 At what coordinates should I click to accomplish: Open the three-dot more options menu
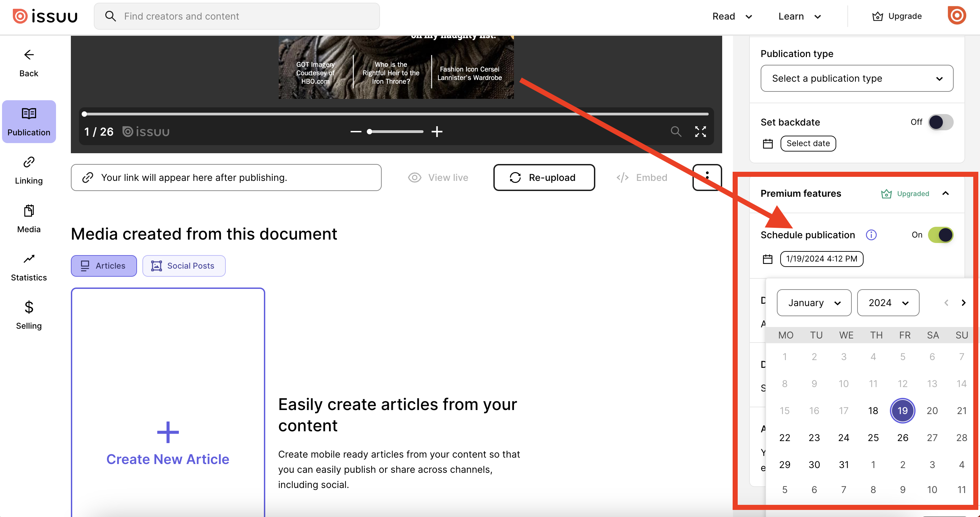tap(707, 178)
